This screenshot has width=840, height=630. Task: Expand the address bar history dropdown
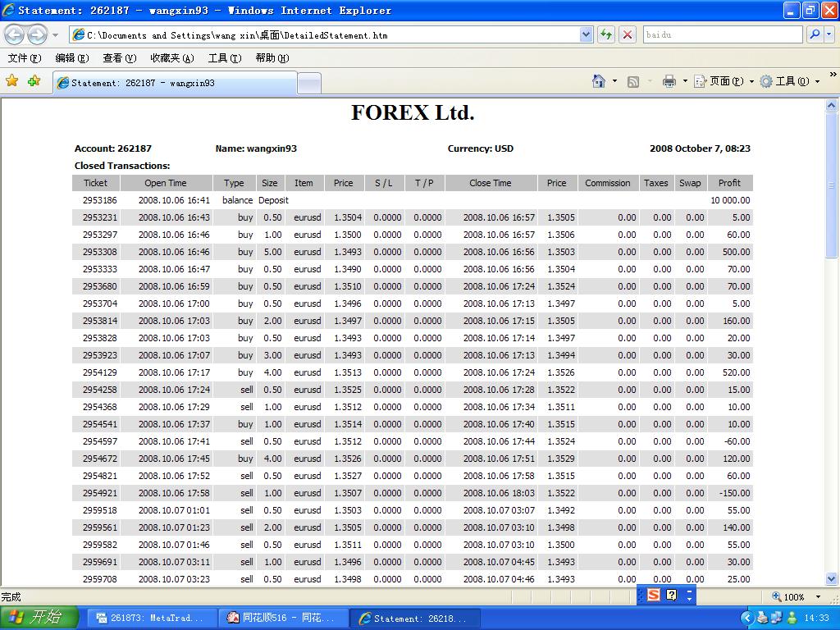coord(586,34)
